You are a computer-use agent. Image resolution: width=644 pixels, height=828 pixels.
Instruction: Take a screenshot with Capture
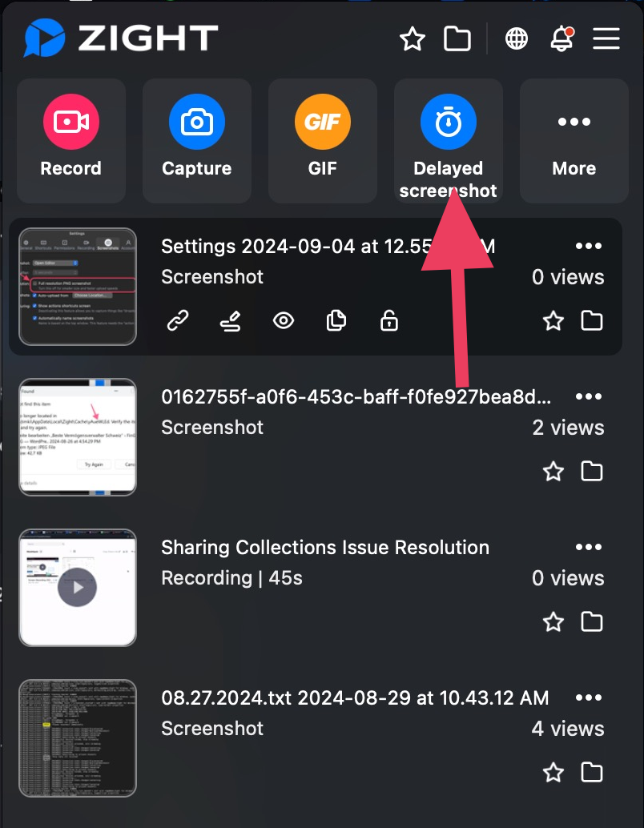tap(197, 140)
